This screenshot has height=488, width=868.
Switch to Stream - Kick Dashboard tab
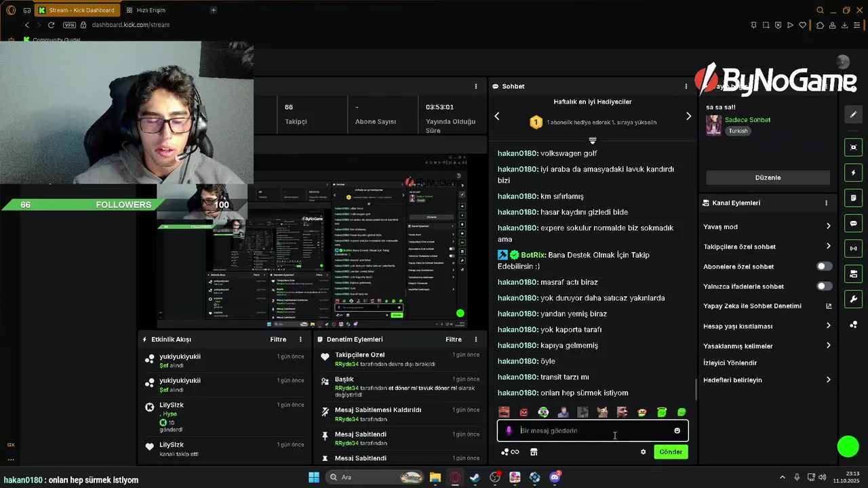tap(76, 10)
